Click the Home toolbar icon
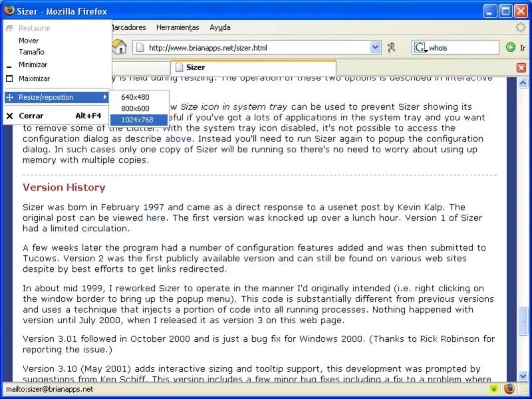The width and height of the screenshot is (532, 399). click(x=120, y=47)
